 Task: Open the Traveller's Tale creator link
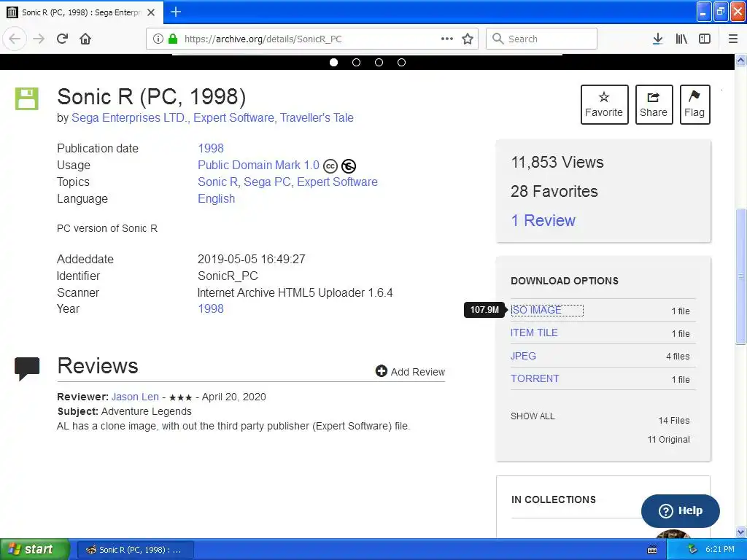pos(317,117)
